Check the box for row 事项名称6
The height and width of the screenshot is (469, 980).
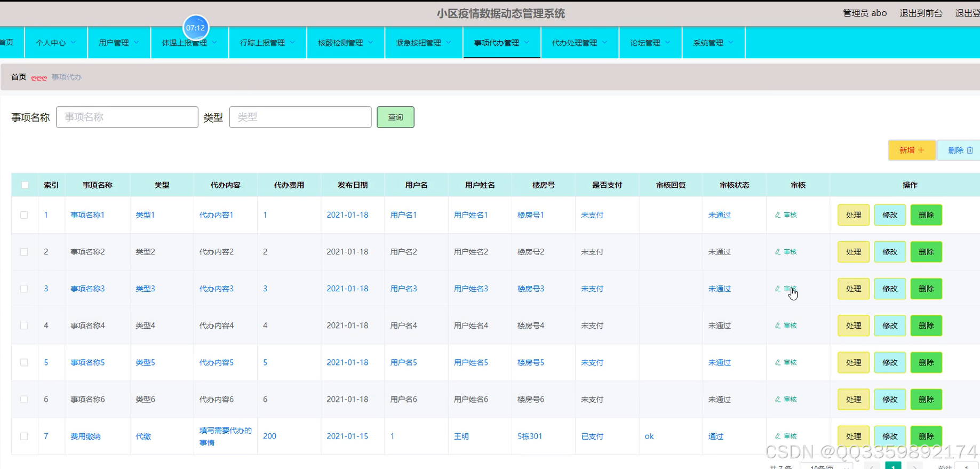tap(24, 399)
